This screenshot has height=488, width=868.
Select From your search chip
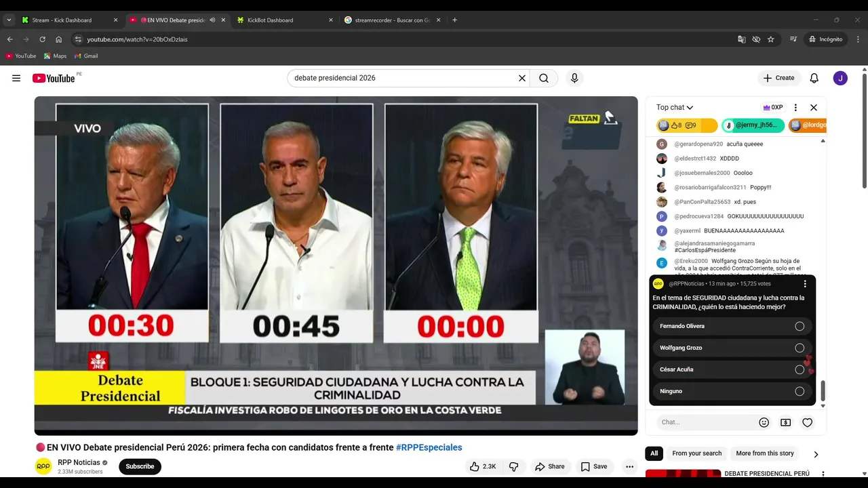(x=696, y=453)
